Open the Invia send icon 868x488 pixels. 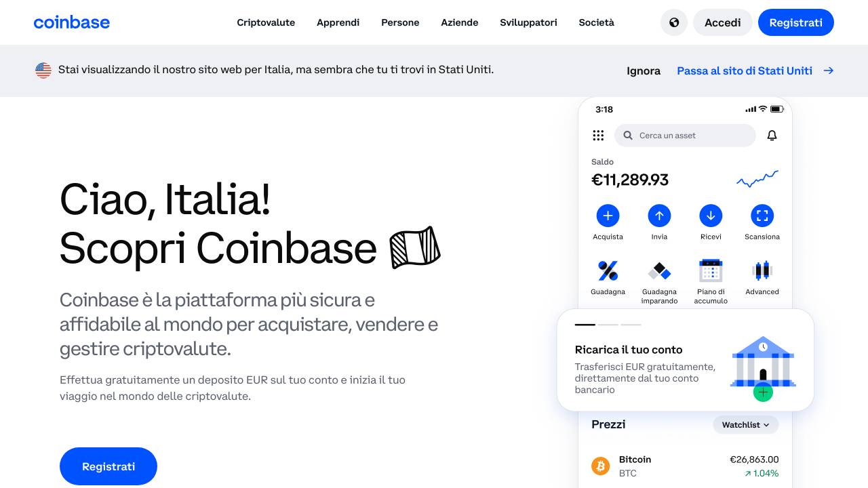click(x=659, y=216)
